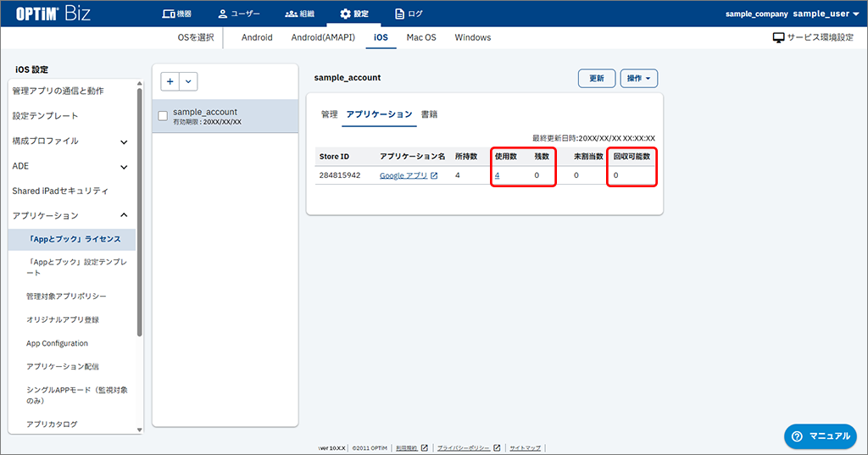This screenshot has height=455, width=868.
Task: Open the ユーザー users menu
Action: [x=238, y=14]
